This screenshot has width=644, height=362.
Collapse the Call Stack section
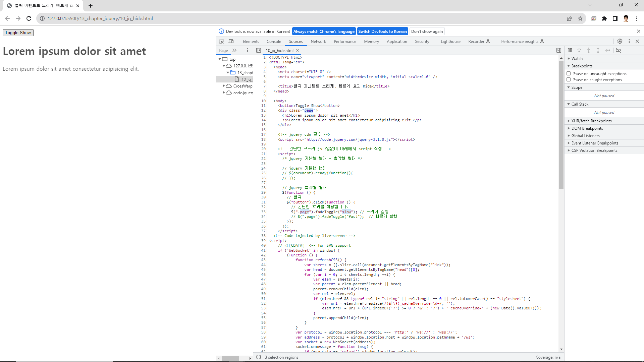580,104
